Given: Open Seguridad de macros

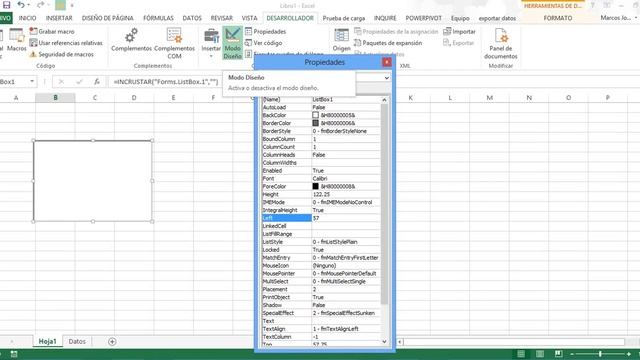Looking at the screenshot, I should [x=62, y=54].
